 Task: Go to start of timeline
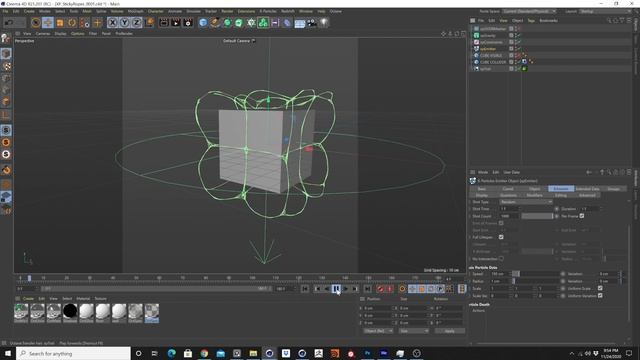(x=305, y=289)
